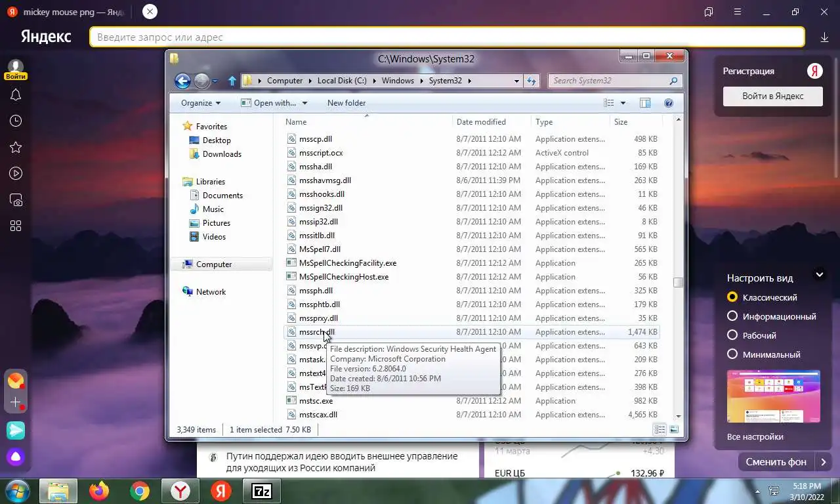The image size is (840, 504).
Task: Open the Music library
Action: pos(206,209)
